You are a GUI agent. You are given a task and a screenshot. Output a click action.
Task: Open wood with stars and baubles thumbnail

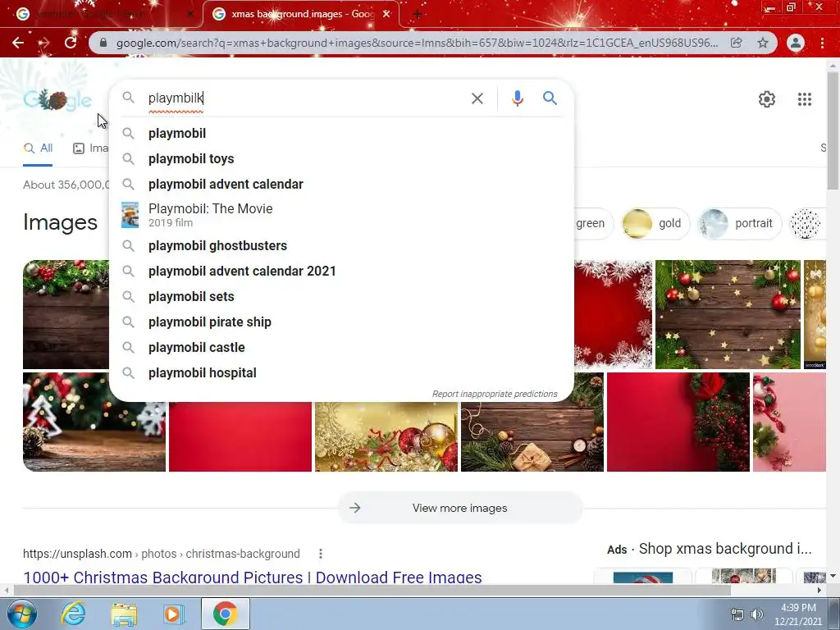pos(728,314)
